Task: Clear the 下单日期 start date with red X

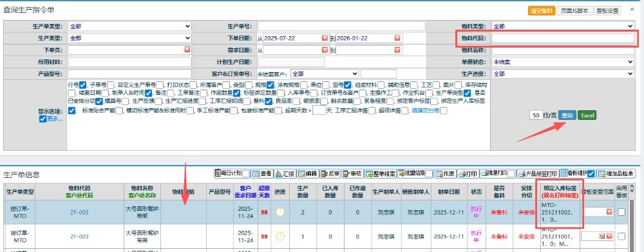Action: [x=325, y=38]
